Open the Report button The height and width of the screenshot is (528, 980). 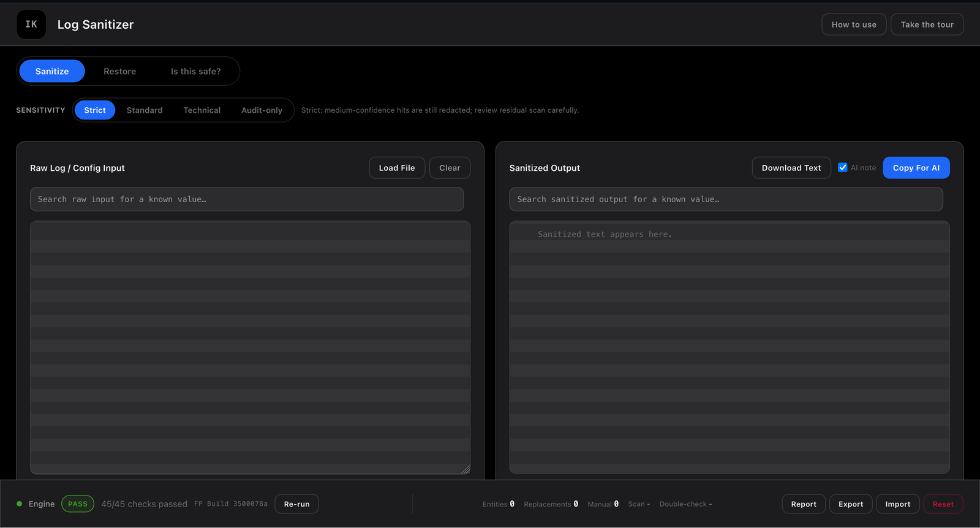tap(804, 504)
